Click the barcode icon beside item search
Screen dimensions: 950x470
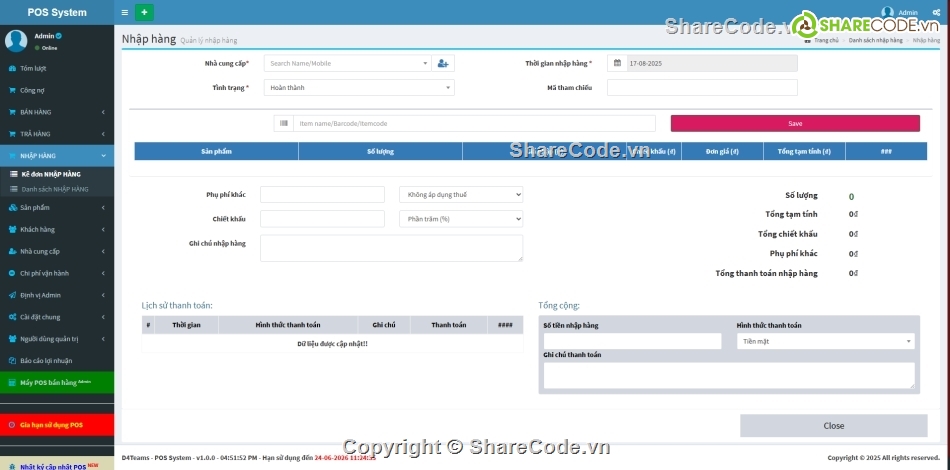point(284,123)
